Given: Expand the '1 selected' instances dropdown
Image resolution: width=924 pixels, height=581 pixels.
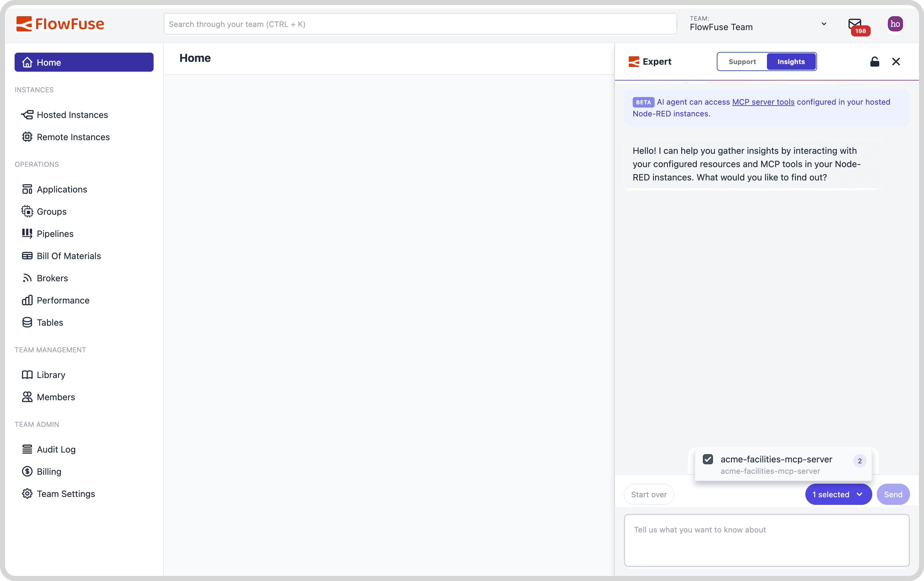Looking at the screenshot, I should [x=838, y=494].
